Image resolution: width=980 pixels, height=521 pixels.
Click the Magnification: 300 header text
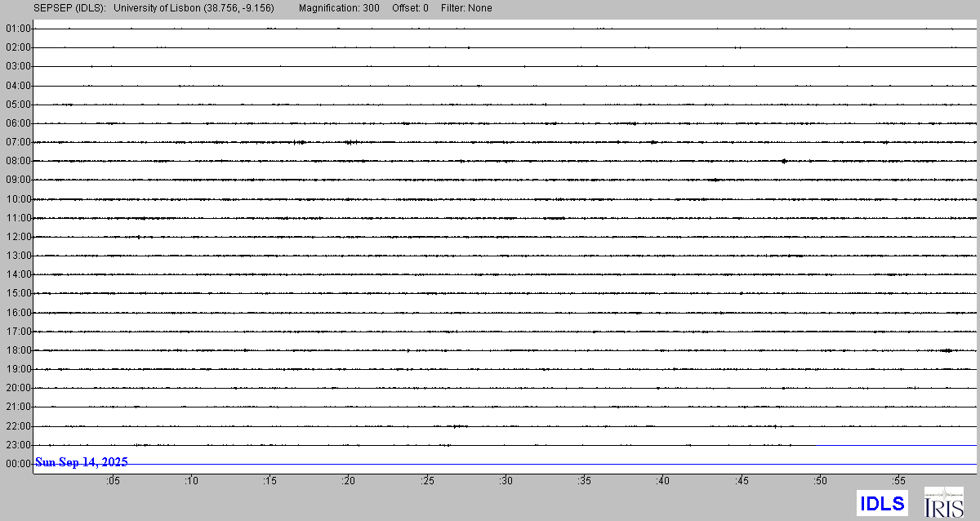(x=339, y=8)
